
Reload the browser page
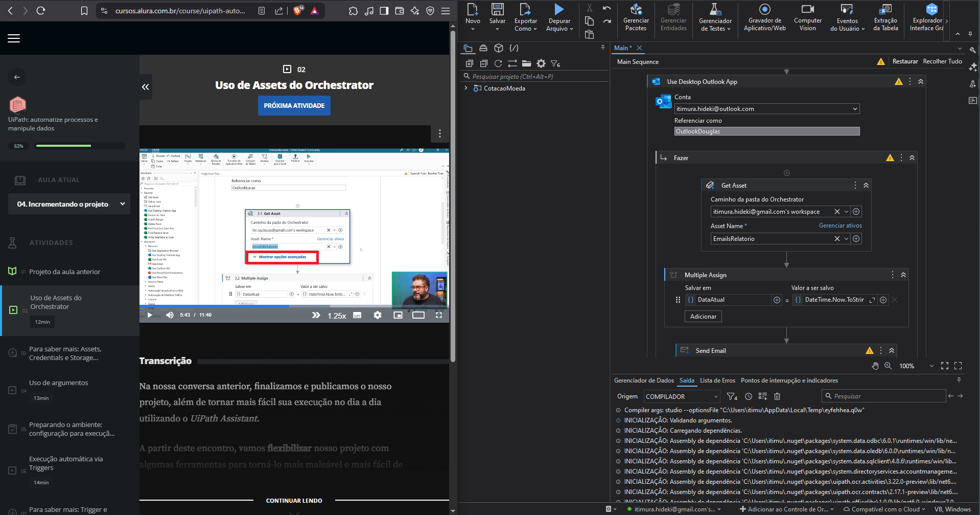41,11
